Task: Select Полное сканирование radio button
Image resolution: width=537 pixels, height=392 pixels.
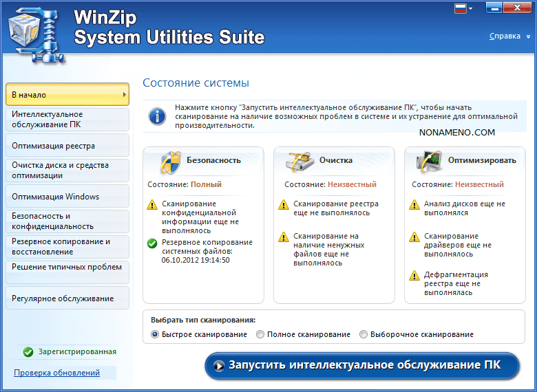Action: pyautogui.click(x=260, y=335)
